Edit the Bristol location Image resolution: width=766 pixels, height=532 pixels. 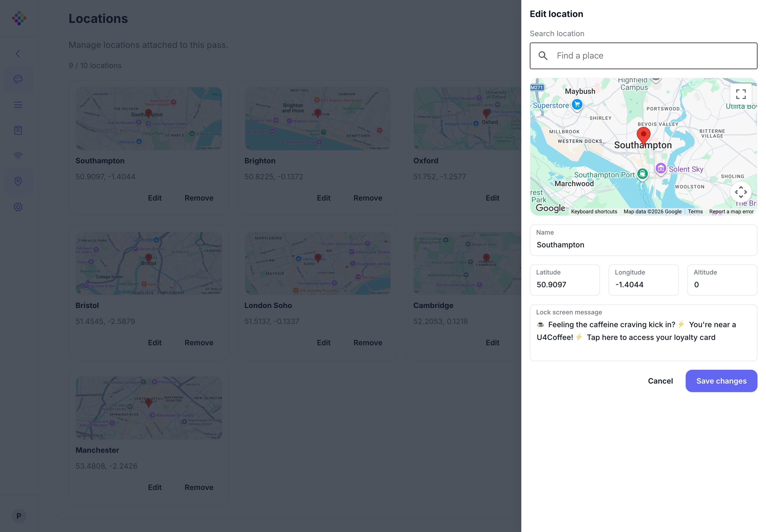155,343
